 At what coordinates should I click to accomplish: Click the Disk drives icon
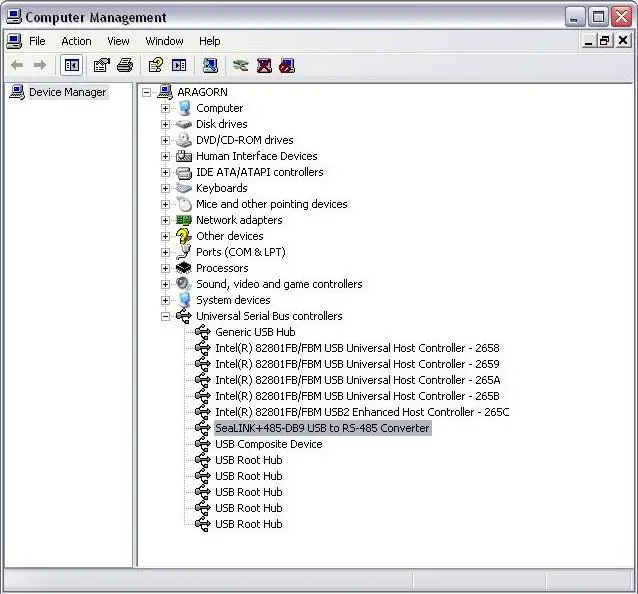[x=184, y=124]
